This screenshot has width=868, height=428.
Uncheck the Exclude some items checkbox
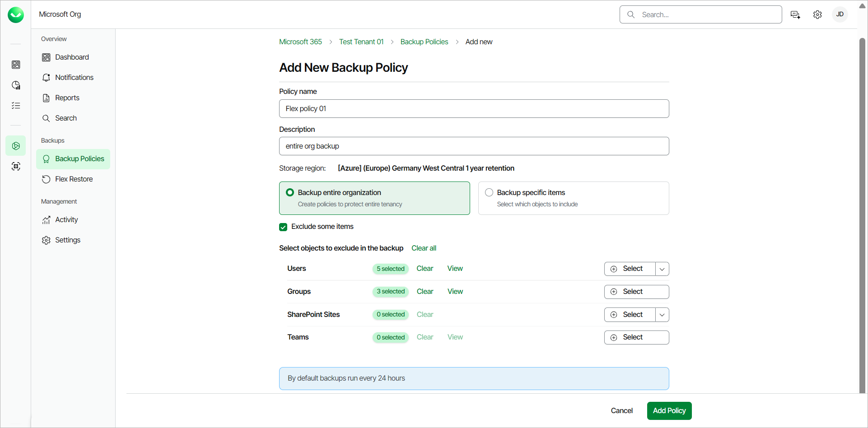point(283,227)
